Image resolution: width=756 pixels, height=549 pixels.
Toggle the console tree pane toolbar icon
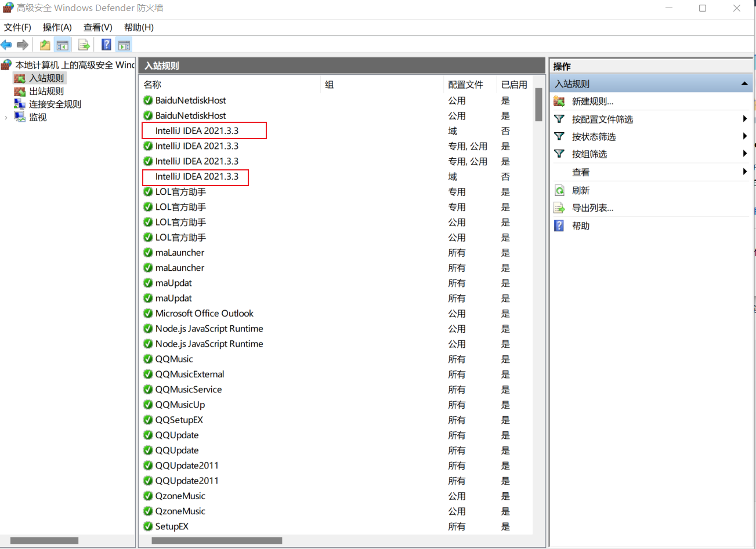63,45
